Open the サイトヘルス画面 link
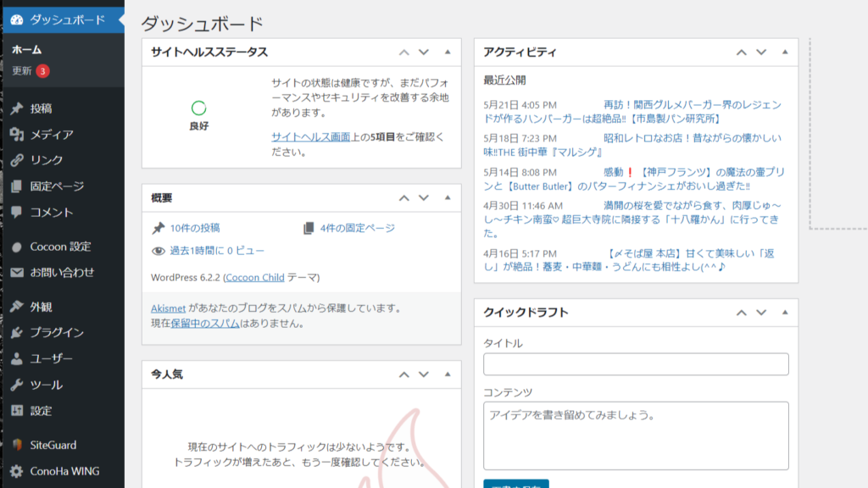The width and height of the screenshot is (868, 488). (310, 136)
